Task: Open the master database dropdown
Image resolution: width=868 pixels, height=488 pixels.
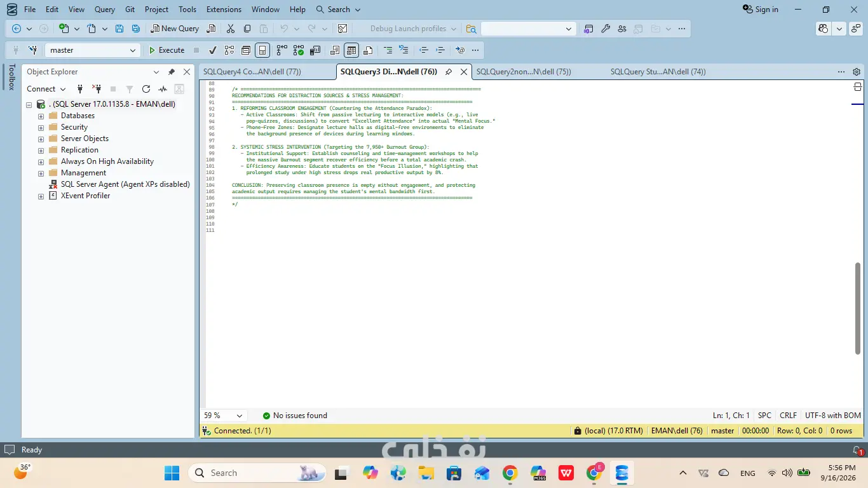Action: (x=92, y=50)
